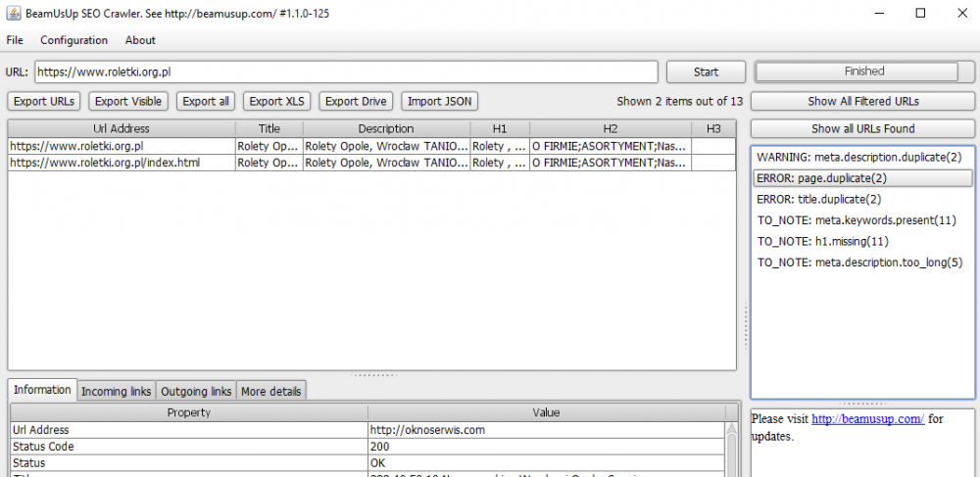Select row https://www.roletki.org.pl
This screenshot has height=477, width=980.
click(x=371, y=146)
